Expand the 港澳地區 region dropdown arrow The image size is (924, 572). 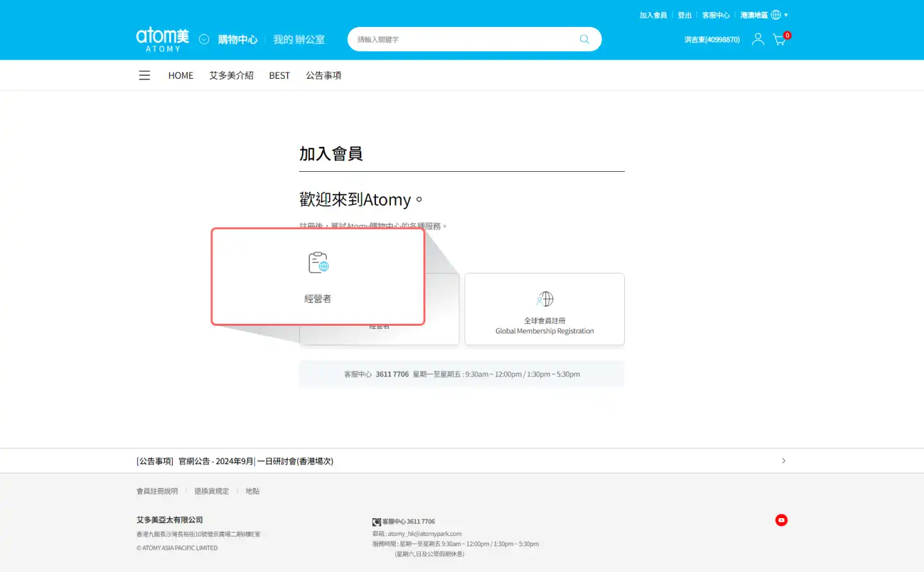(x=786, y=15)
